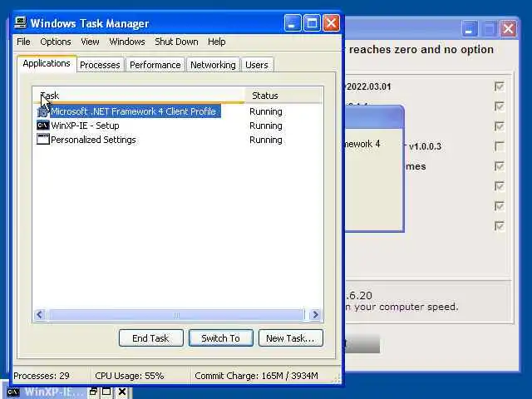Screen dimensions: 532x399
Task: Select the Personalized Settings task
Action: coord(93,140)
